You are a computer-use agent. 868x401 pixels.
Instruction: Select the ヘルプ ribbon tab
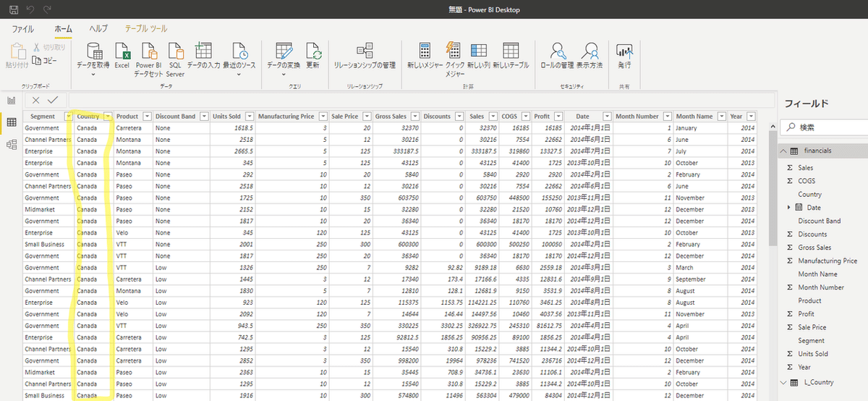[98, 28]
